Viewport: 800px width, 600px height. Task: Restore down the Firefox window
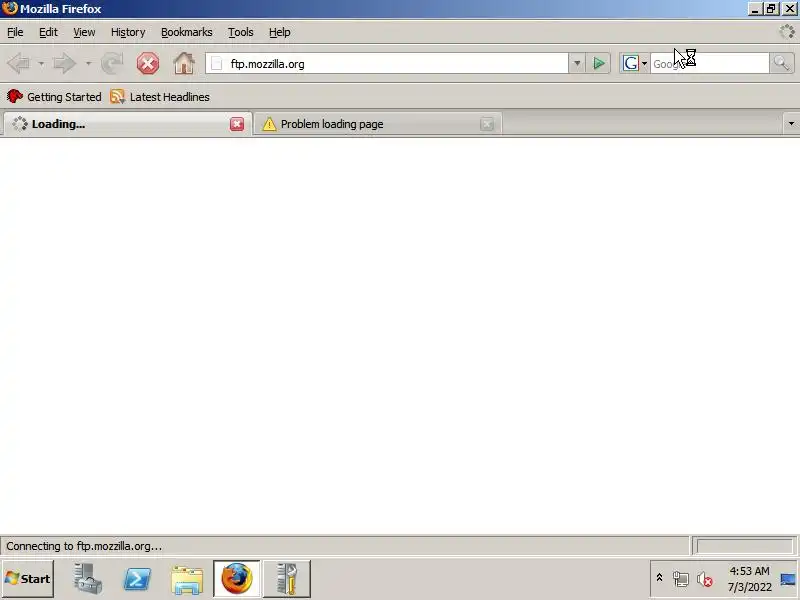click(771, 9)
